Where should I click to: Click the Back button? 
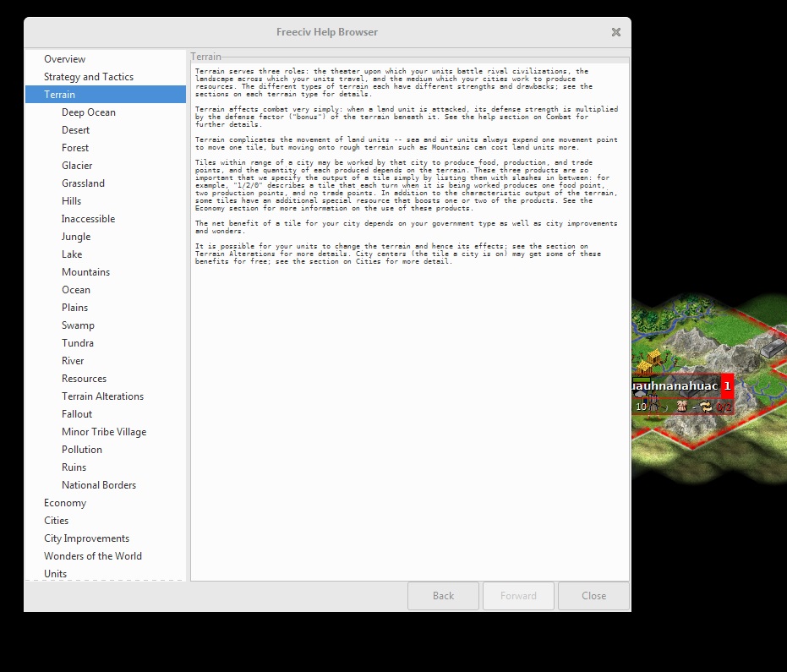point(443,595)
